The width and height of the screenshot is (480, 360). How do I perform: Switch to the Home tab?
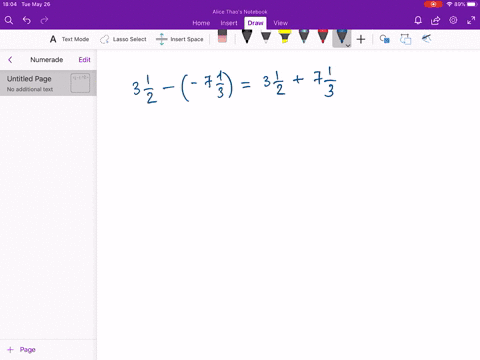[201, 23]
